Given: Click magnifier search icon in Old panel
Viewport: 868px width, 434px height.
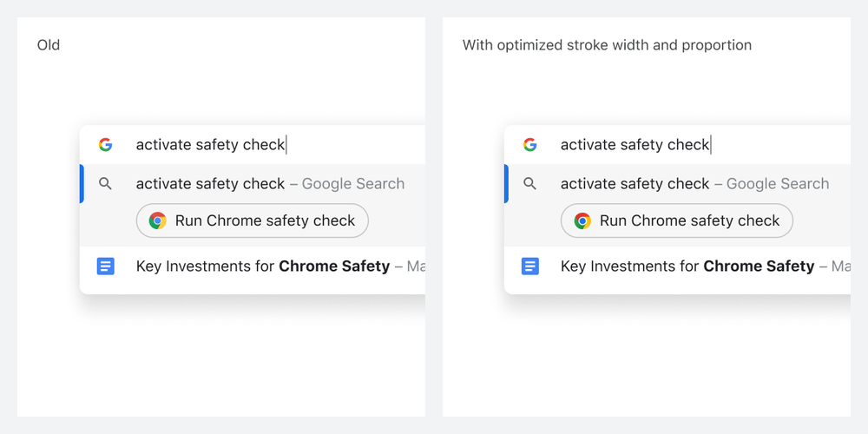Looking at the screenshot, I should (105, 184).
